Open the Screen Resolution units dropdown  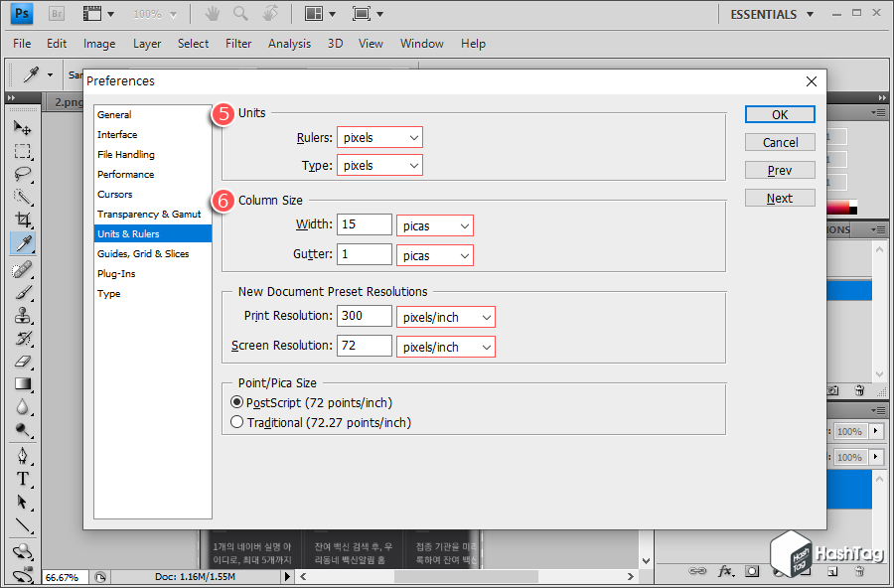tap(446, 347)
